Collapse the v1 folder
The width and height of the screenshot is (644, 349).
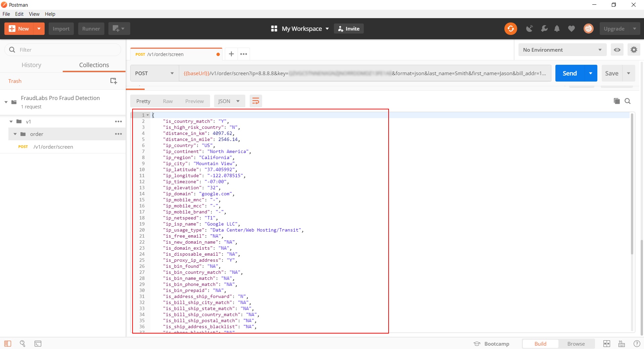(x=11, y=121)
